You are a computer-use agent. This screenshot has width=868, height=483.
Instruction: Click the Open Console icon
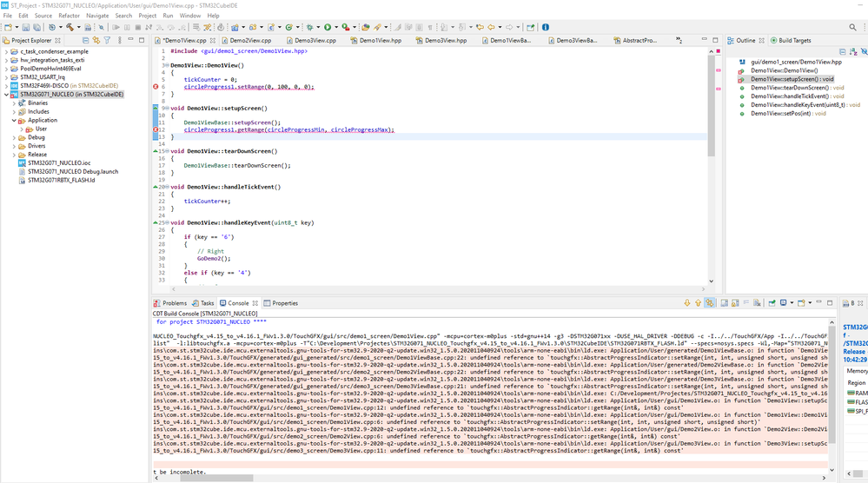pyautogui.click(x=801, y=302)
